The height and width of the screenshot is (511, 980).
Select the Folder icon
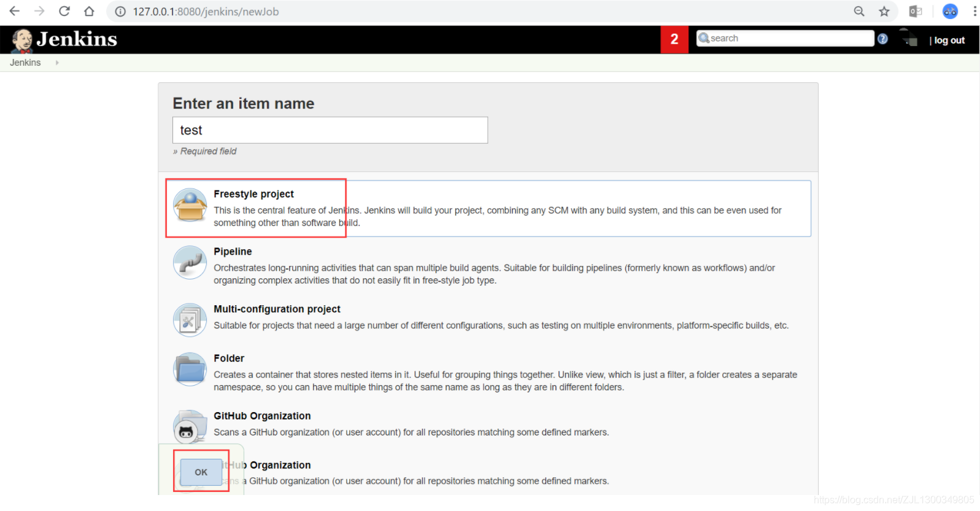click(x=190, y=369)
